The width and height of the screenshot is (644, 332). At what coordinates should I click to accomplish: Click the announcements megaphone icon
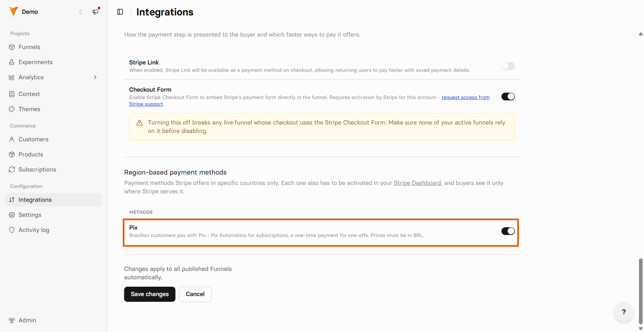pos(96,12)
